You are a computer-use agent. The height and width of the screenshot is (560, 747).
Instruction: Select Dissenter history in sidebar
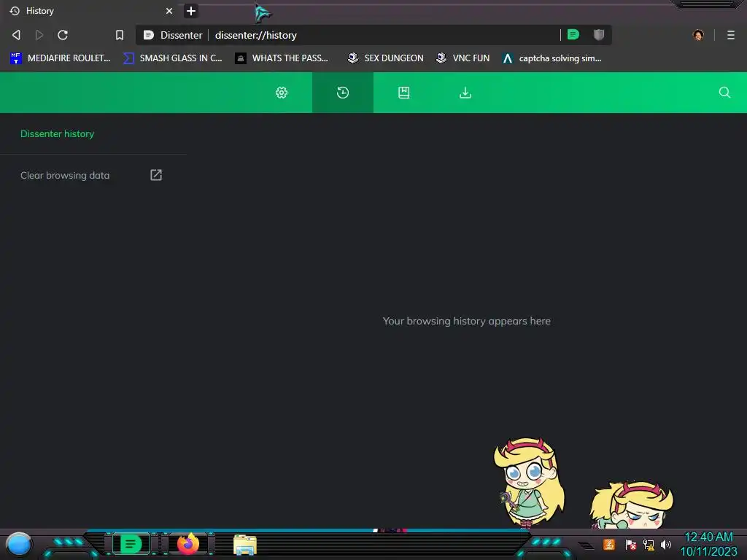tap(57, 134)
